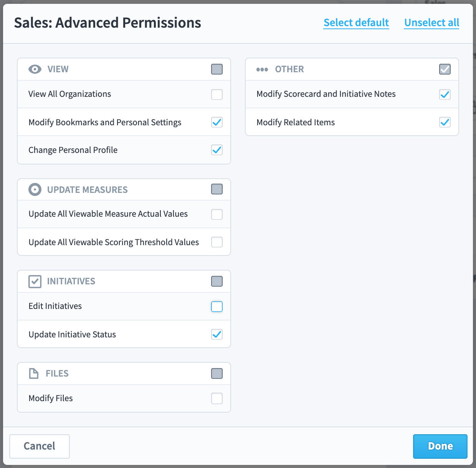Enable View All Organizations
This screenshot has height=468, width=476.
[217, 94]
